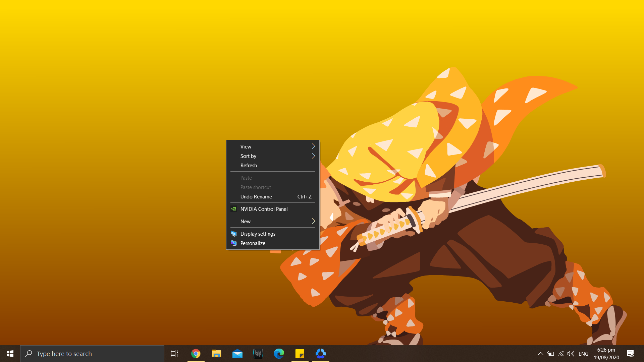Click the Task View button

click(174, 353)
